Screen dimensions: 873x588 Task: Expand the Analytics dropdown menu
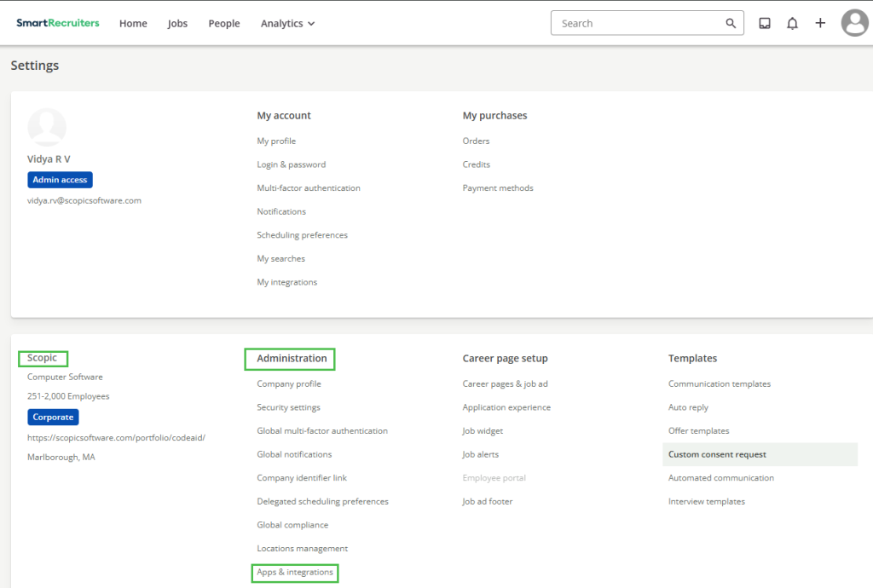click(287, 24)
